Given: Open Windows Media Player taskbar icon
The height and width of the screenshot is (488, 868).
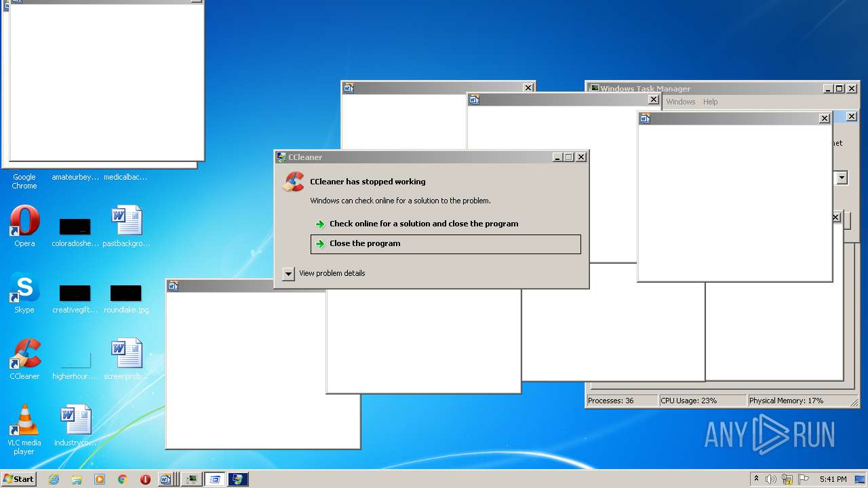Looking at the screenshot, I should [100, 479].
